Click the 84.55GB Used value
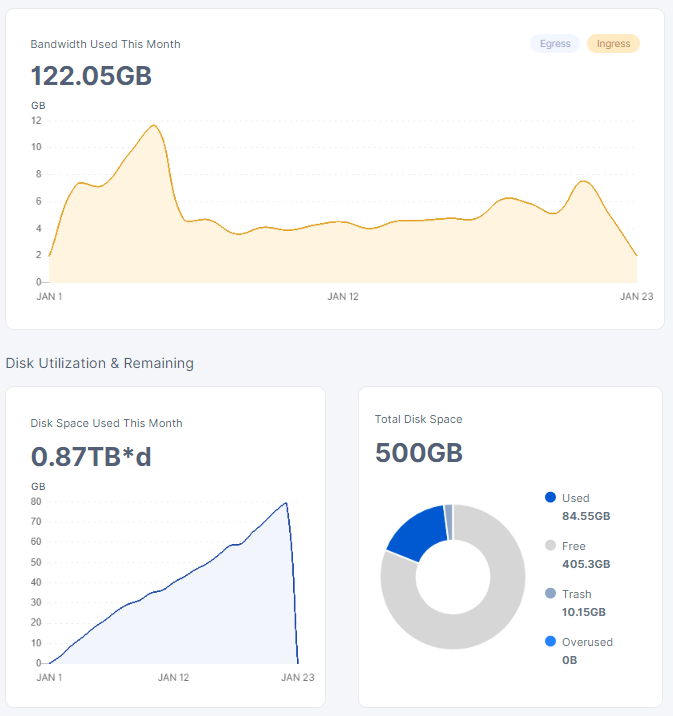 click(x=586, y=516)
